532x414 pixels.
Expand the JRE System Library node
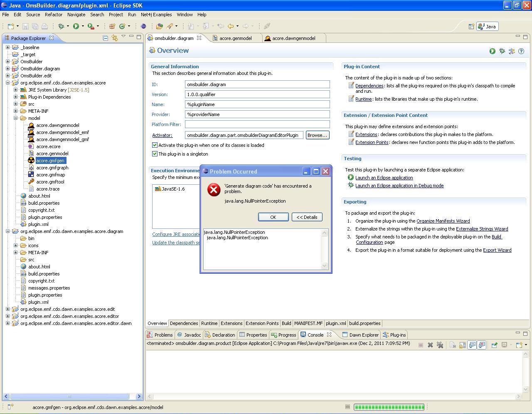coord(16,90)
